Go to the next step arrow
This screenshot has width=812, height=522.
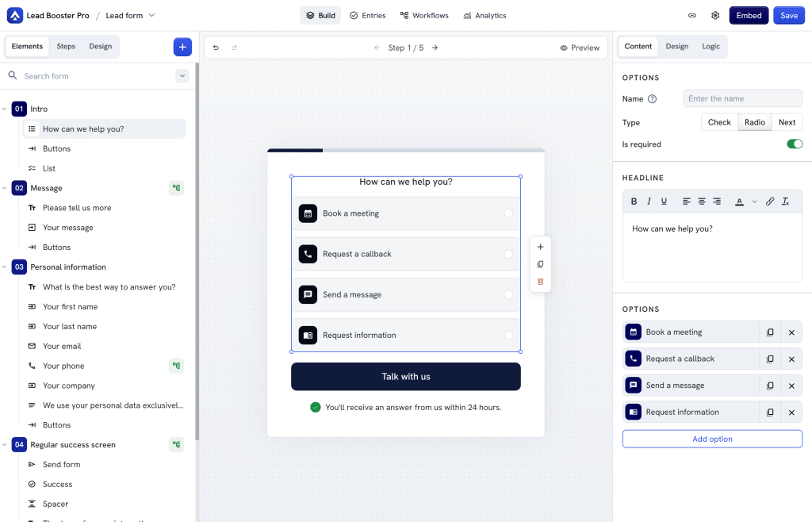(x=435, y=48)
